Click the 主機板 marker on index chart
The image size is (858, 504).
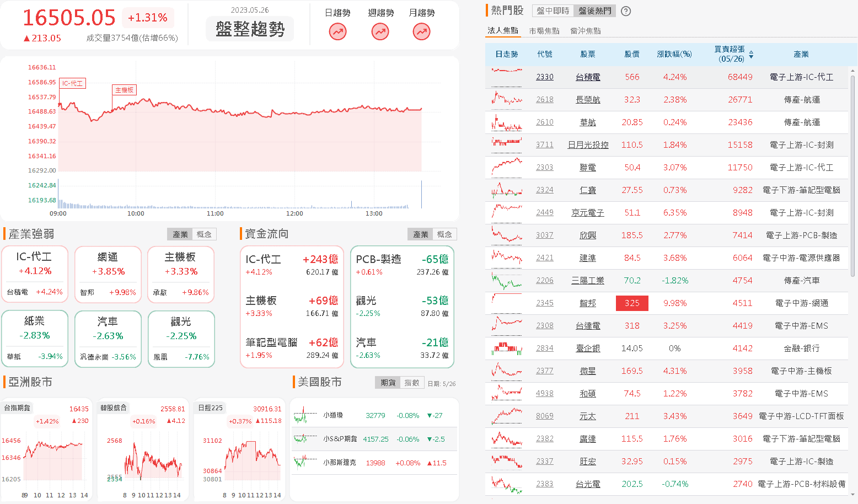pyautogui.click(x=124, y=90)
